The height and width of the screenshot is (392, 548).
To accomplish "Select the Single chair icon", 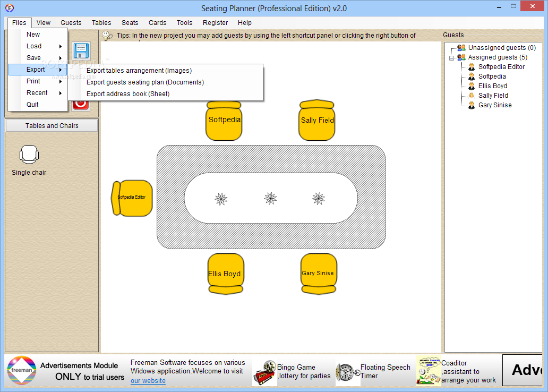I will coord(29,154).
